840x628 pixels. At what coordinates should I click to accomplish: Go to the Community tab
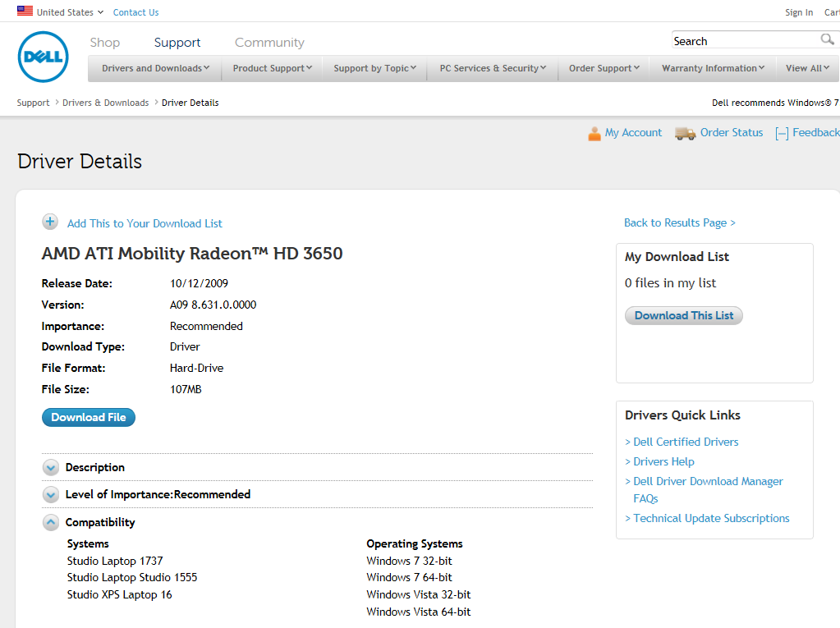(x=269, y=43)
